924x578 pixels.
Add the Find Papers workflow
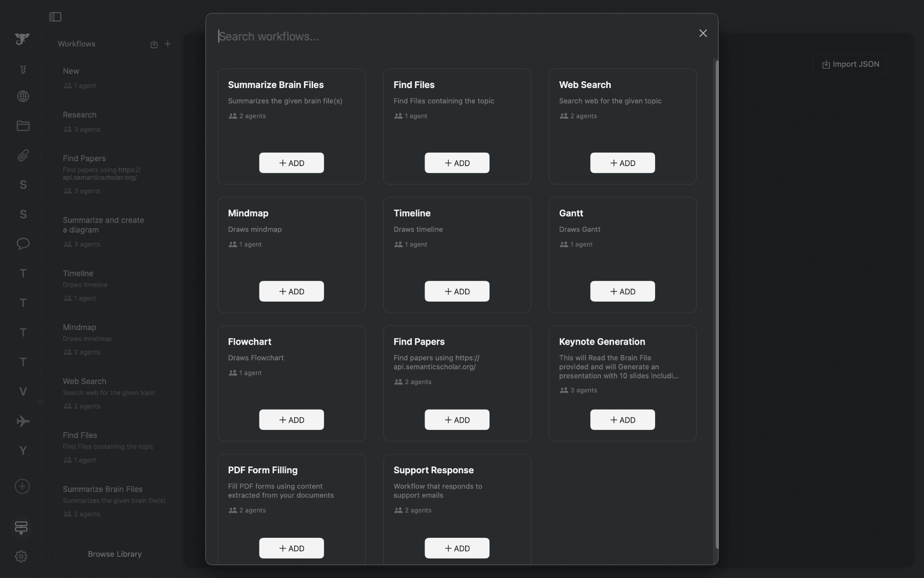tap(457, 420)
